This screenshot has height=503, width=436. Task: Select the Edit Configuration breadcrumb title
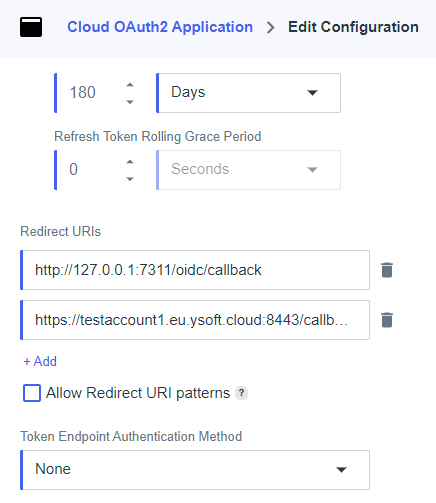(x=353, y=27)
